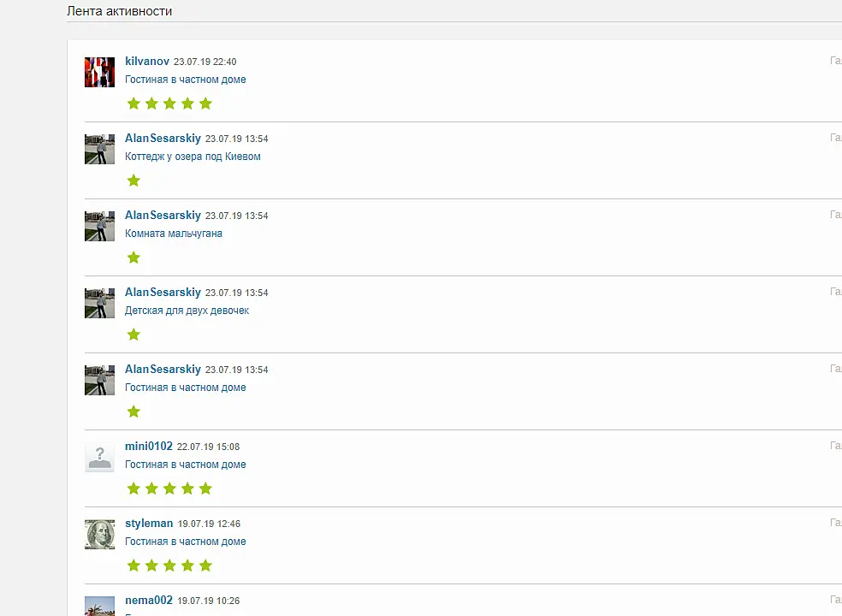This screenshot has width=842, height=616.
Task: Click the fifth star of kilvanov's rating
Action: (205, 104)
